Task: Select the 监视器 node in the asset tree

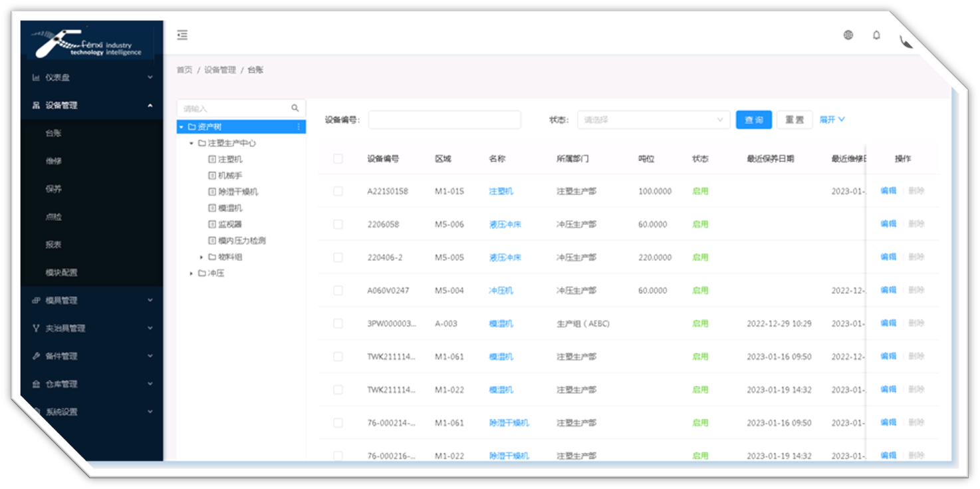Action: point(230,225)
